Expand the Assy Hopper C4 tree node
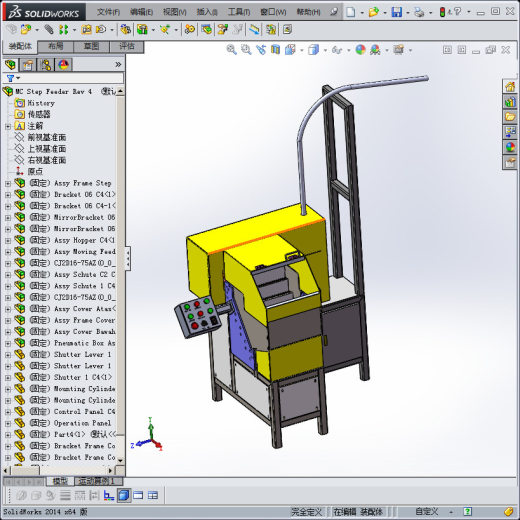Image resolution: width=520 pixels, height=520 pixels. [x=8, y=241]
